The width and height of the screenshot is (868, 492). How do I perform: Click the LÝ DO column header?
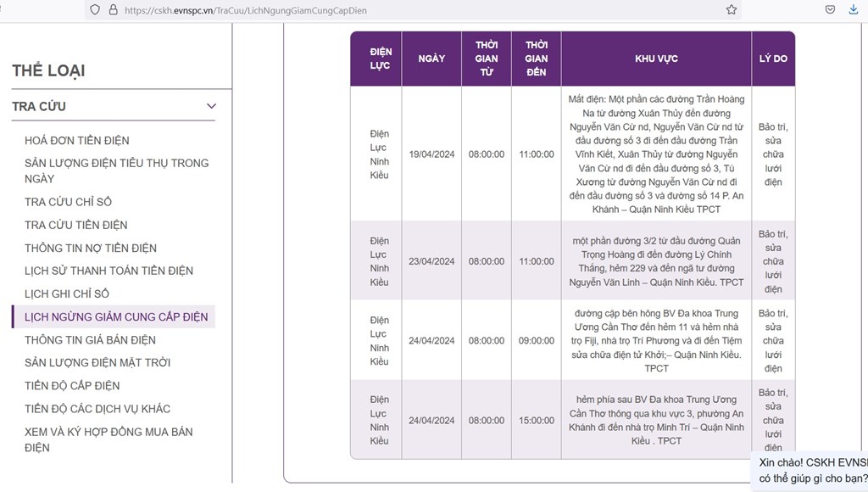tap(773, 59)
